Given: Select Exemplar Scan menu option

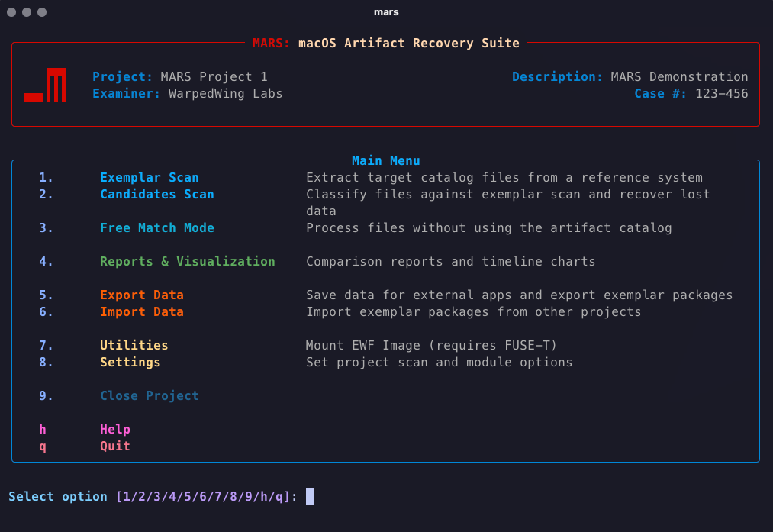Looking at the screenshot, I should point(150,178).
